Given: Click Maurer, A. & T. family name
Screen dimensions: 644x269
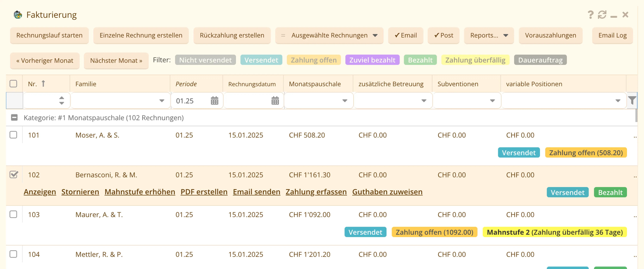Looking at the screenshot, I should [99, 215].
